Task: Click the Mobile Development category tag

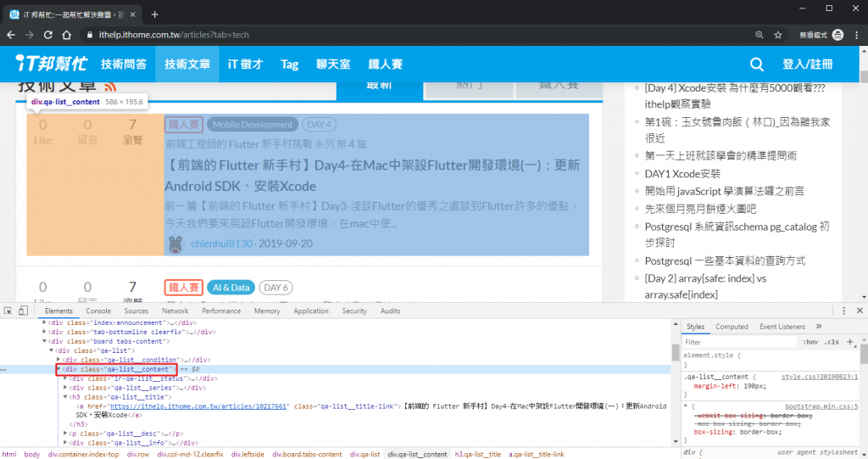Action: pyautogui.click(x=253, y=125)
